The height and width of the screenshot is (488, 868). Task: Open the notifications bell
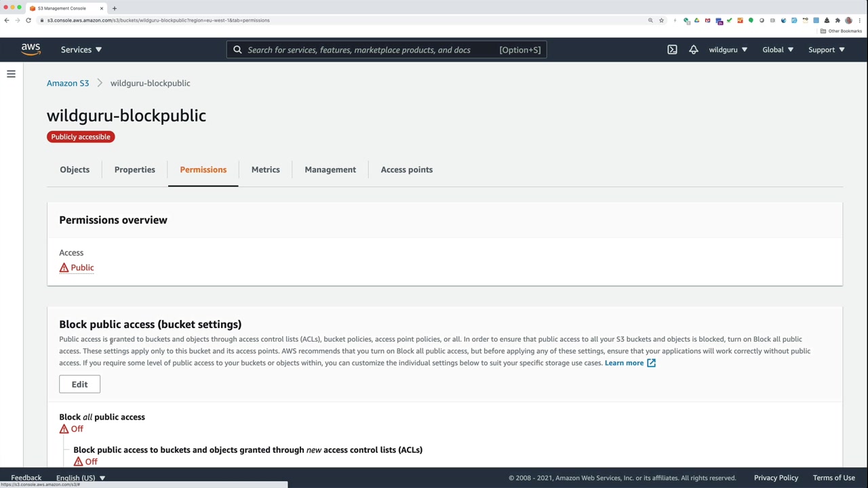(x=693, y=49)
